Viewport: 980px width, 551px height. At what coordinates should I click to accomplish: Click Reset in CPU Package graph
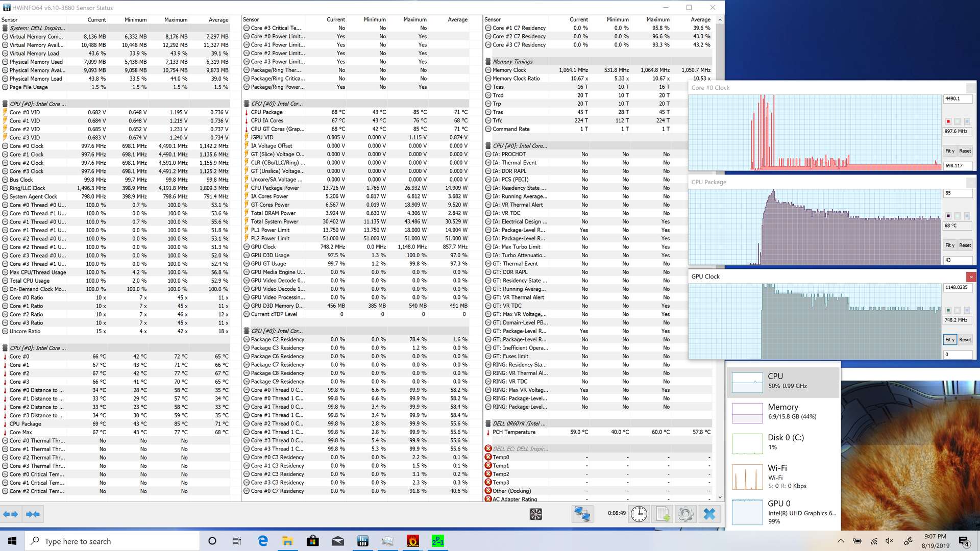point(965,245)
